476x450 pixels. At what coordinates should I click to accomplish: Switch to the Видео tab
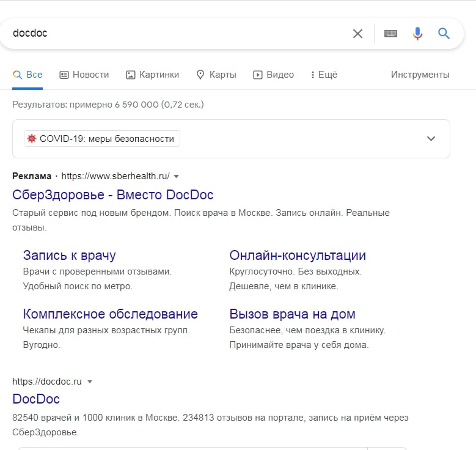tap(274, 75)
